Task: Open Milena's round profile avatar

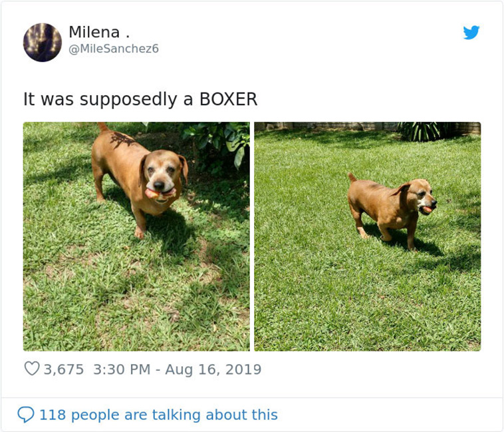Action: point(43,42)
